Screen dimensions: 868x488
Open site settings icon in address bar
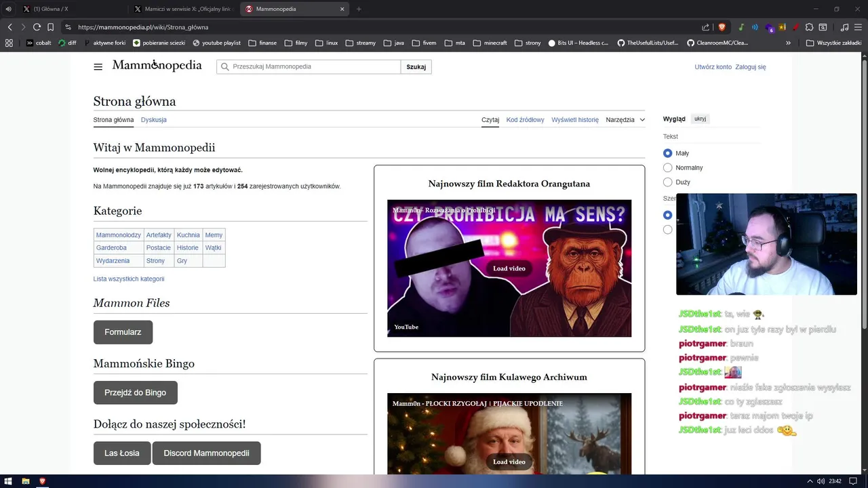(68, 27)
